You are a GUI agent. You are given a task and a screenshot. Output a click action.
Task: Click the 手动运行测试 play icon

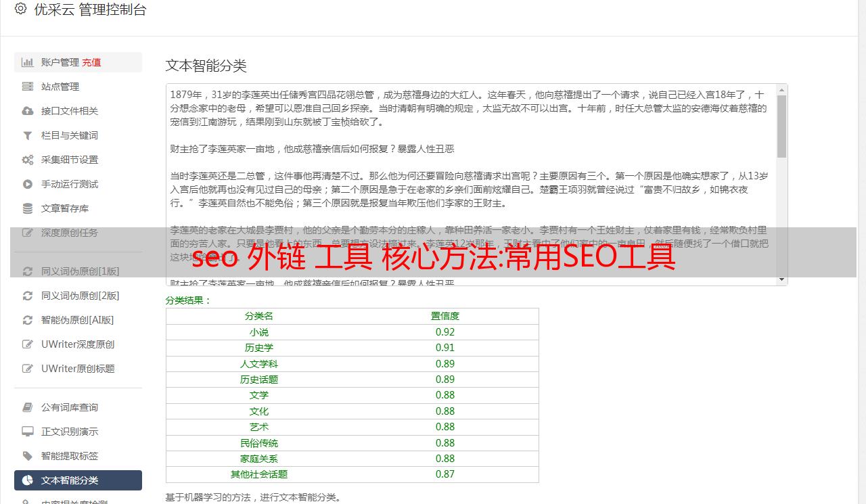[26, 183]
